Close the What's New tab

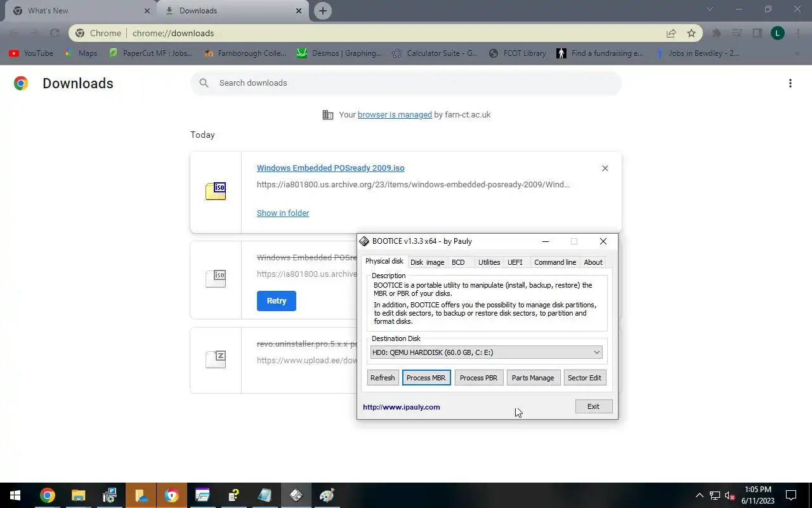pyautogui.click(x=147, y=11)
